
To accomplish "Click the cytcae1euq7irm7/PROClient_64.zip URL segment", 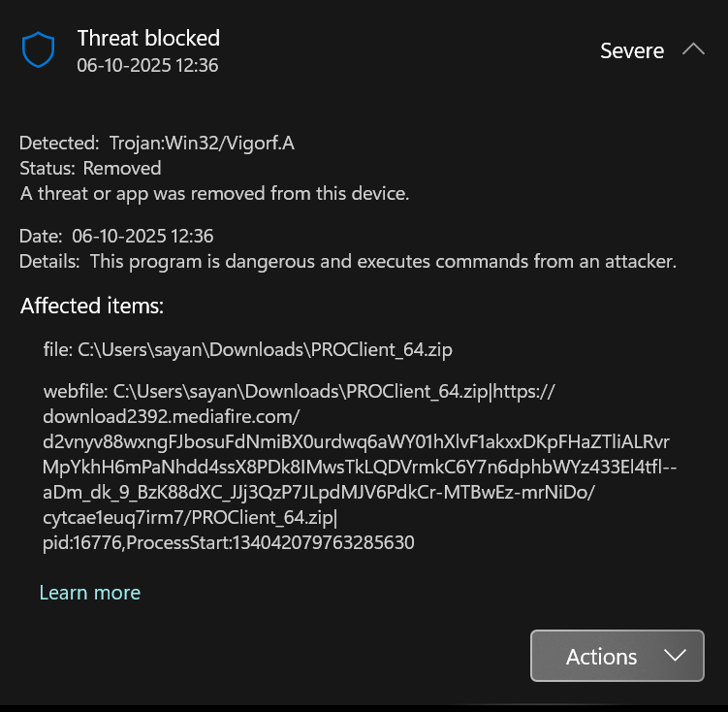I will (190, 518).
